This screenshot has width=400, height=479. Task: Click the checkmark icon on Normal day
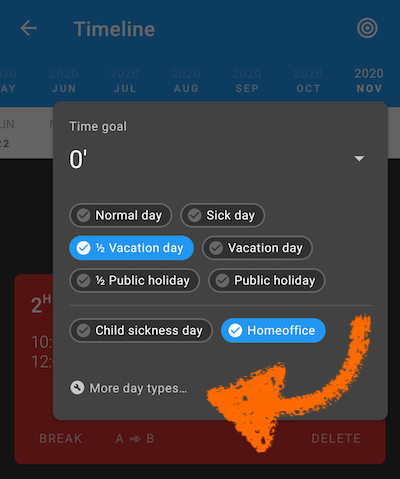(83, 215)
